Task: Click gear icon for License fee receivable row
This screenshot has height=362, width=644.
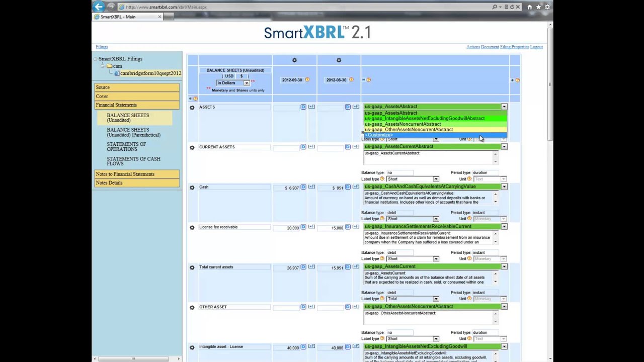Action: pos(192,227)
